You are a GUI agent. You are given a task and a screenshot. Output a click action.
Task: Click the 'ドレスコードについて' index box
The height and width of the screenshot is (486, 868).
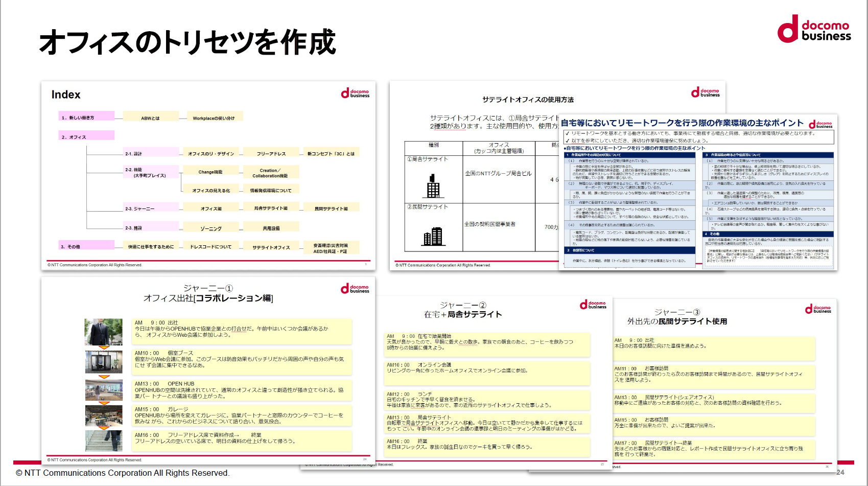click(211, 246)
